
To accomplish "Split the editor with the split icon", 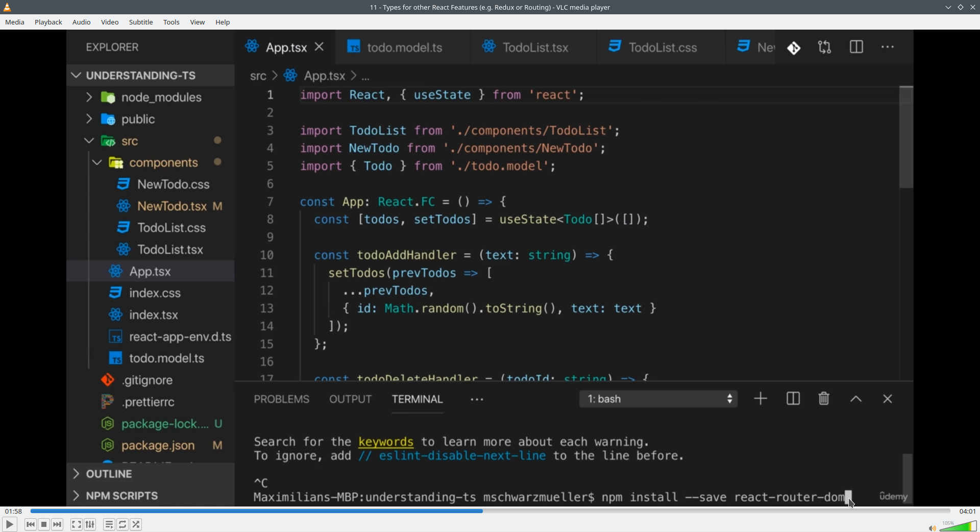I will (x=856, y=47).
